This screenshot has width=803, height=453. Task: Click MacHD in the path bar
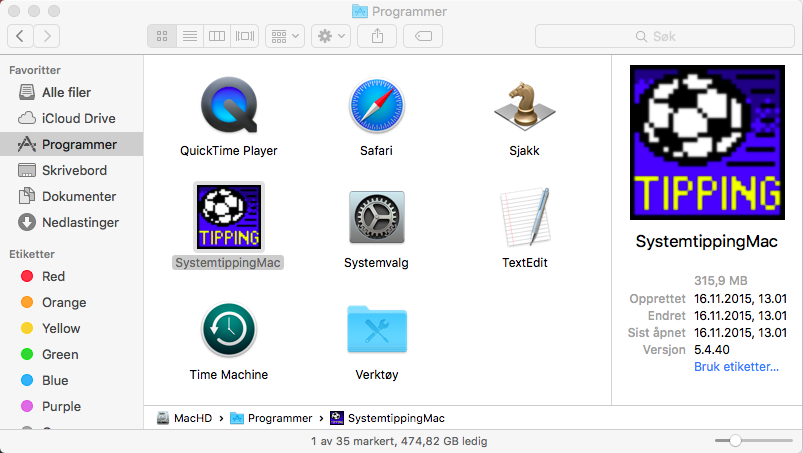pyautogui.click(x=184, y=418)
